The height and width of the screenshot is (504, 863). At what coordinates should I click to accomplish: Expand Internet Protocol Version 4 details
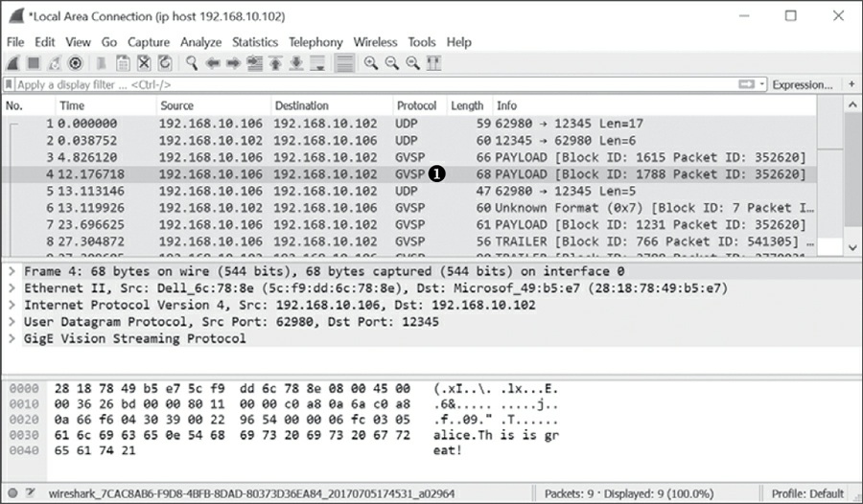(12, 305)
